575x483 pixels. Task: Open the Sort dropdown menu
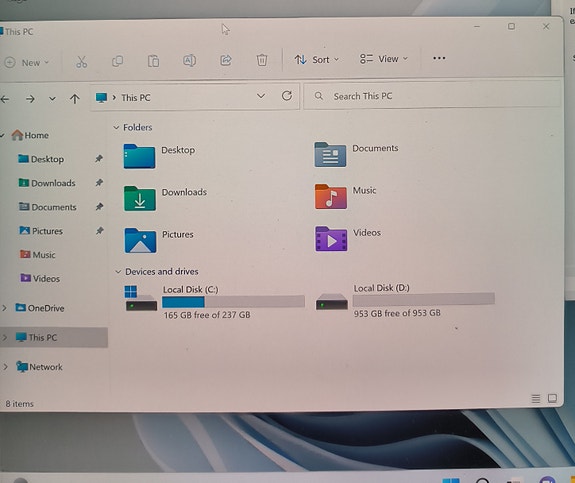coord(316,59)
